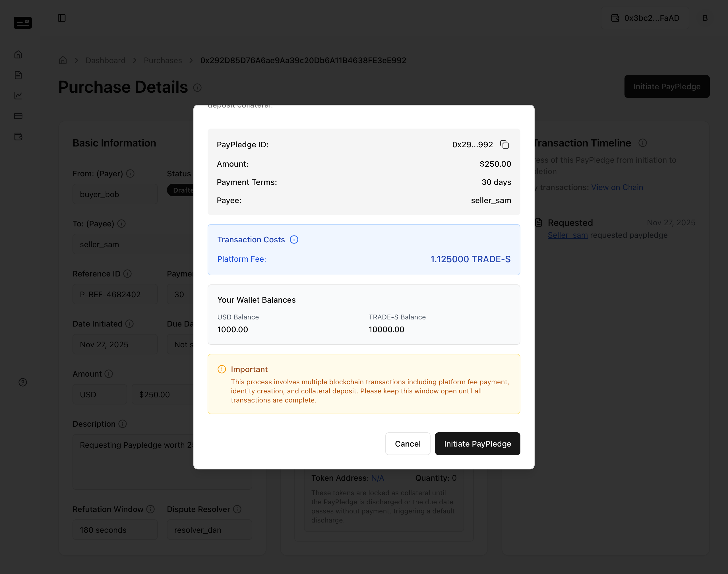Show Description info tooltip
This screenshot has height=574, width=728.
(123, 424)
